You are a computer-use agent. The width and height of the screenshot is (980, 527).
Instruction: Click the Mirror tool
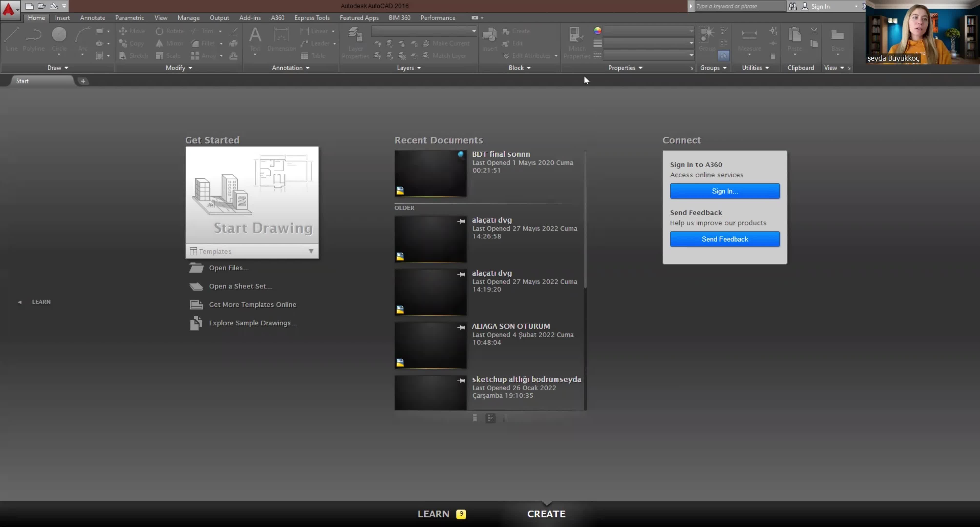coord(170,43)
